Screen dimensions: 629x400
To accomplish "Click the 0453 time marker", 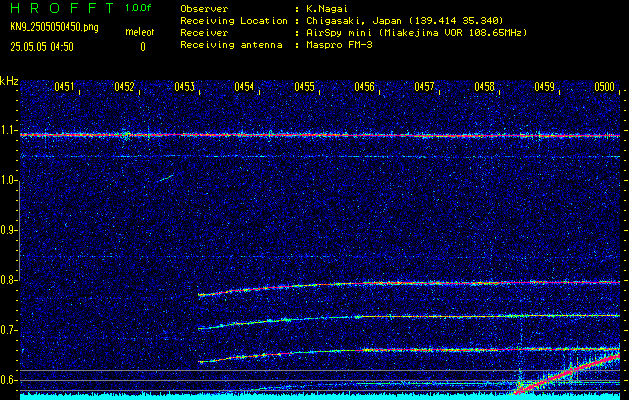I will tap(184, 86).
